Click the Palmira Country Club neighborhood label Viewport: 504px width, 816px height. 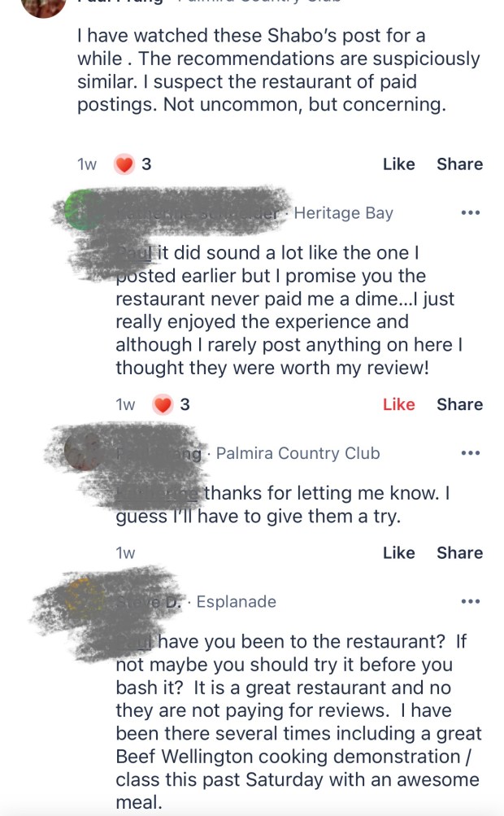pos(298,453)
